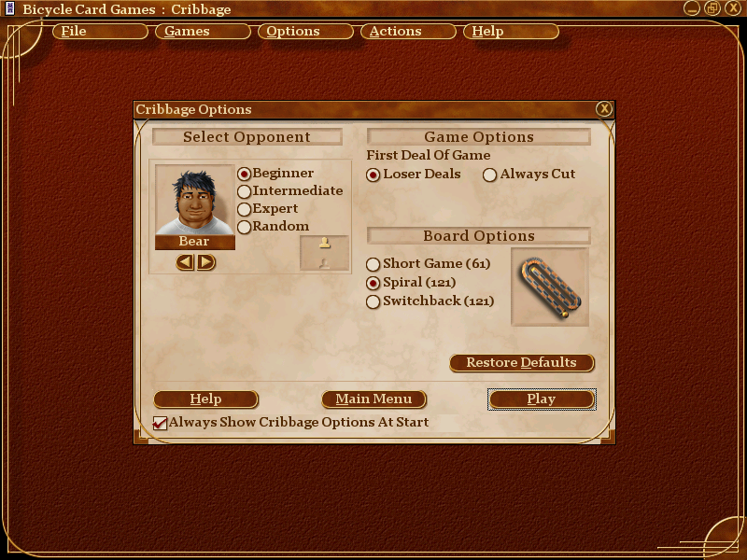Viewport: 747px width, 560px height.
Task: Click the app icon in the title bar
Action: pyautogui.click(x=10, y=8)
